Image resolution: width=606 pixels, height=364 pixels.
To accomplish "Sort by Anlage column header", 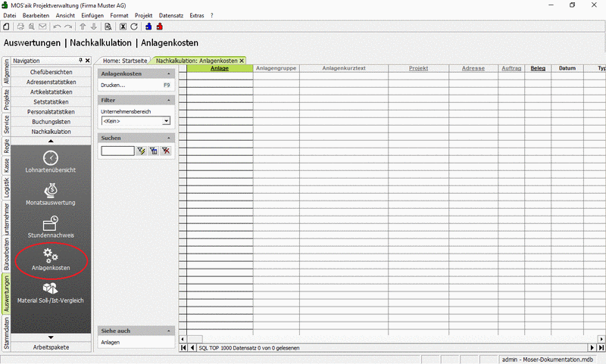I will coord(220,68).
